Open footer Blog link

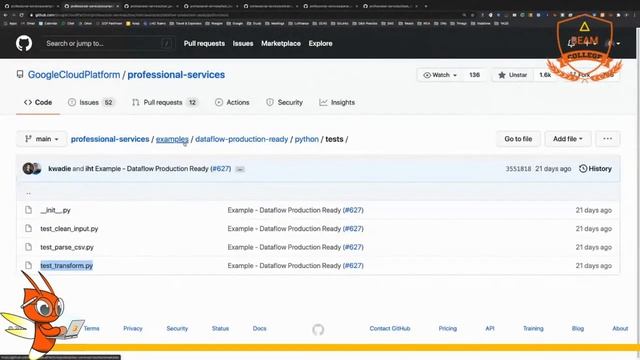(578, 328)
